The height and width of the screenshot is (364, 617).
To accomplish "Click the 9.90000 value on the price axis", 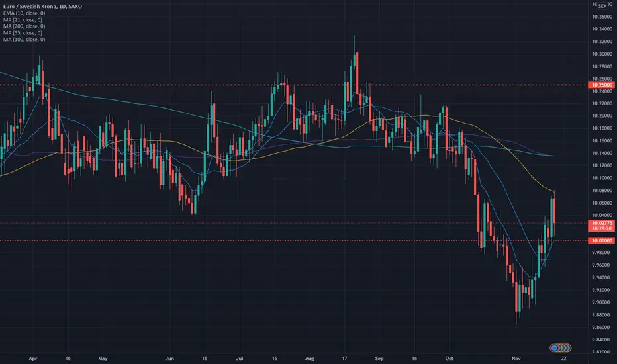I will pos(602,302).
